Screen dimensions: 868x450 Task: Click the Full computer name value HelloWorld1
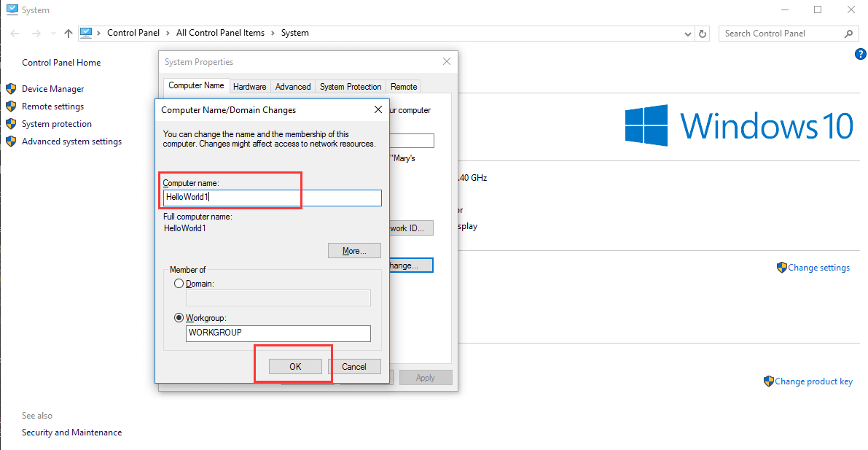[x=185, y=228]
